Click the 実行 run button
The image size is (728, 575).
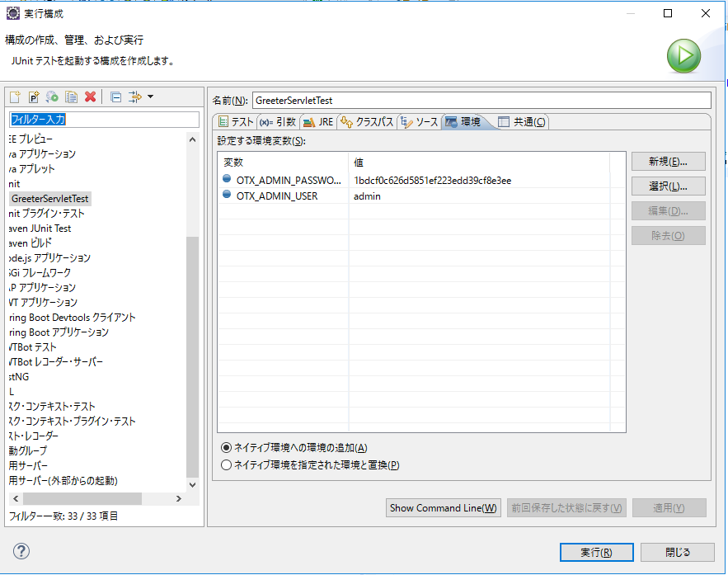point(595,552)
